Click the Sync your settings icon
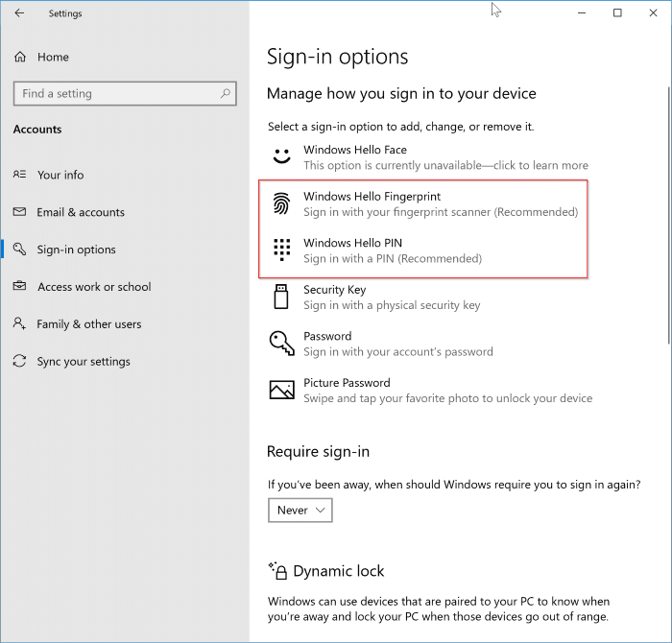 pos(19,361)
